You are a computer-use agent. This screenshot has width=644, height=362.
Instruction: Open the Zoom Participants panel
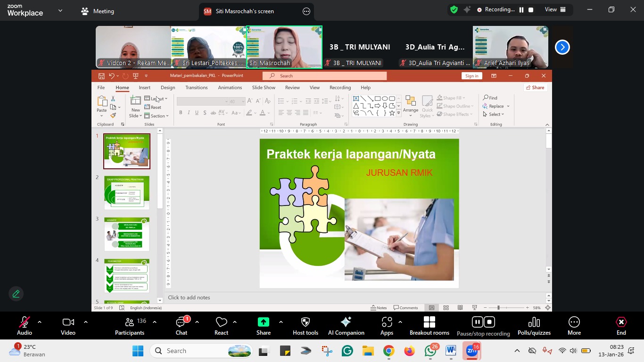click(x=130, y=326)
